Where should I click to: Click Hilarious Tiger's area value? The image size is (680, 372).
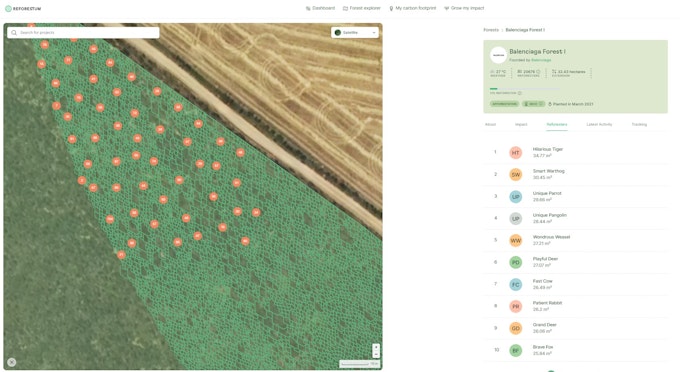[x=542, y=156]
